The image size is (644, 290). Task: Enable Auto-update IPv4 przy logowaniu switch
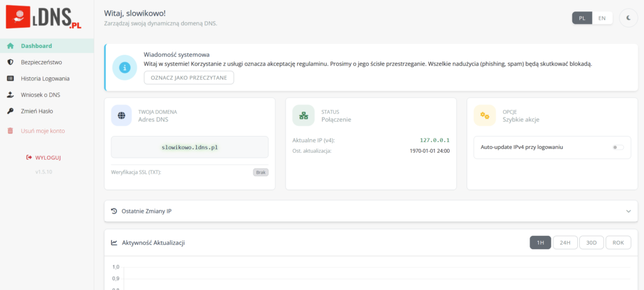coord(618,147)
